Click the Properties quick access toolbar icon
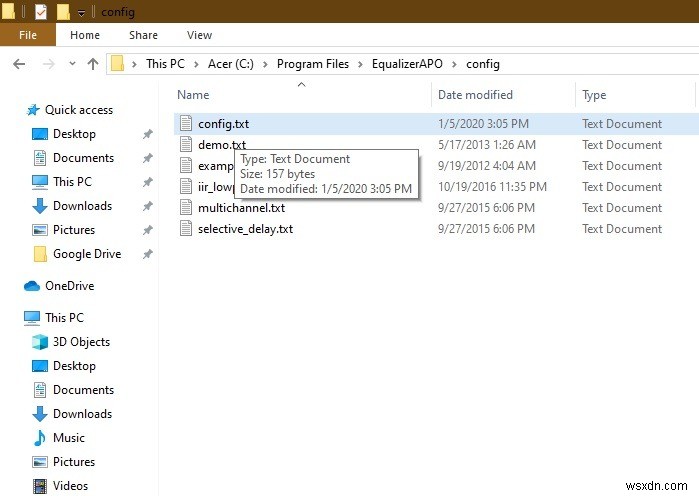Viewport: 699px width, 496px height. tap(41, 12)
